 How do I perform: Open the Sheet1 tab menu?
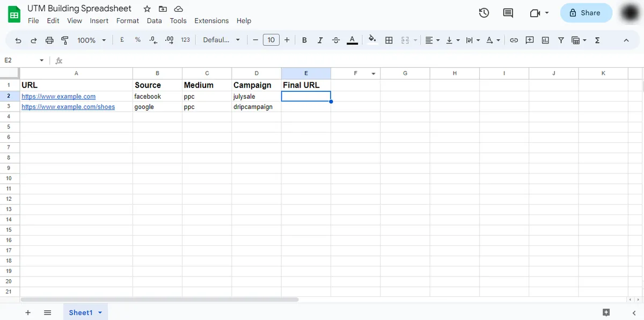click(x=99, y=312)
